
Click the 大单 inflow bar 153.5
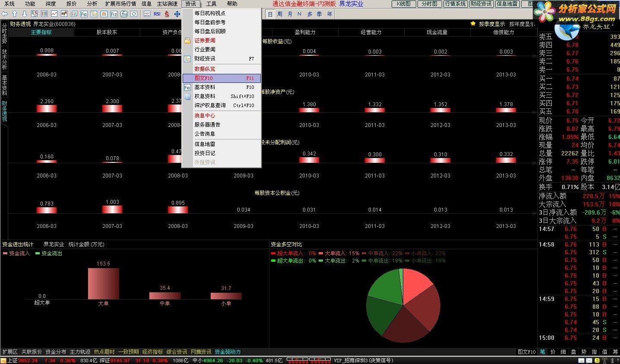pyautogui.click(x=103, y=284)
